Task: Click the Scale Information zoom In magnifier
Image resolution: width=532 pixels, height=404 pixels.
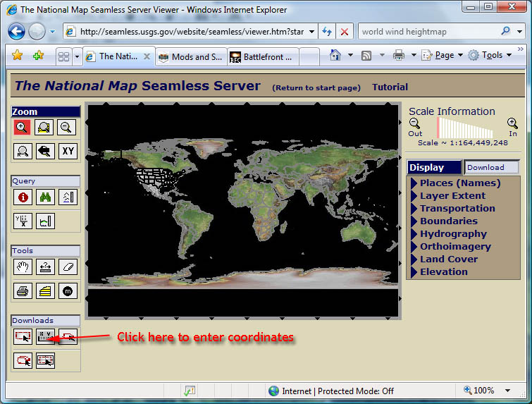Action: point(512,123)
